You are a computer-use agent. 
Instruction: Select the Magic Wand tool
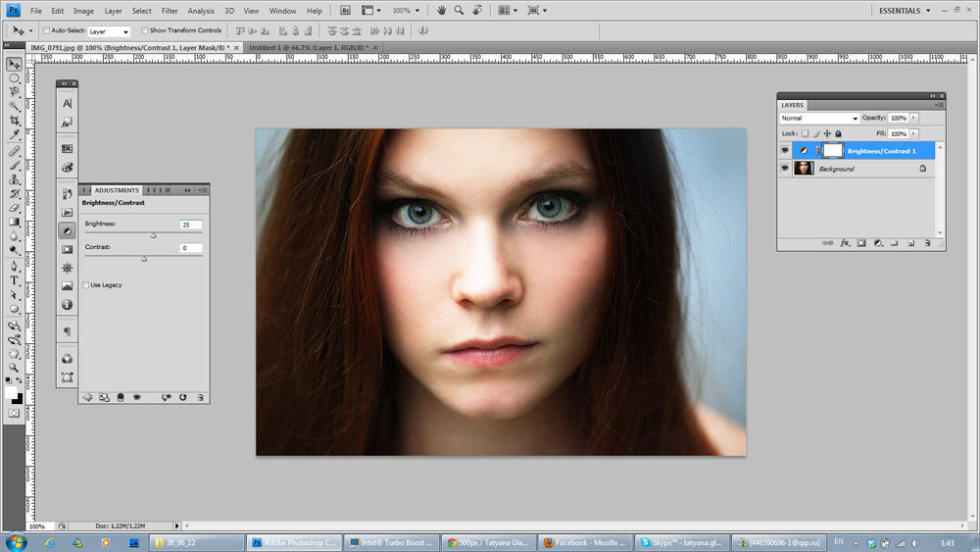(14, 106)
